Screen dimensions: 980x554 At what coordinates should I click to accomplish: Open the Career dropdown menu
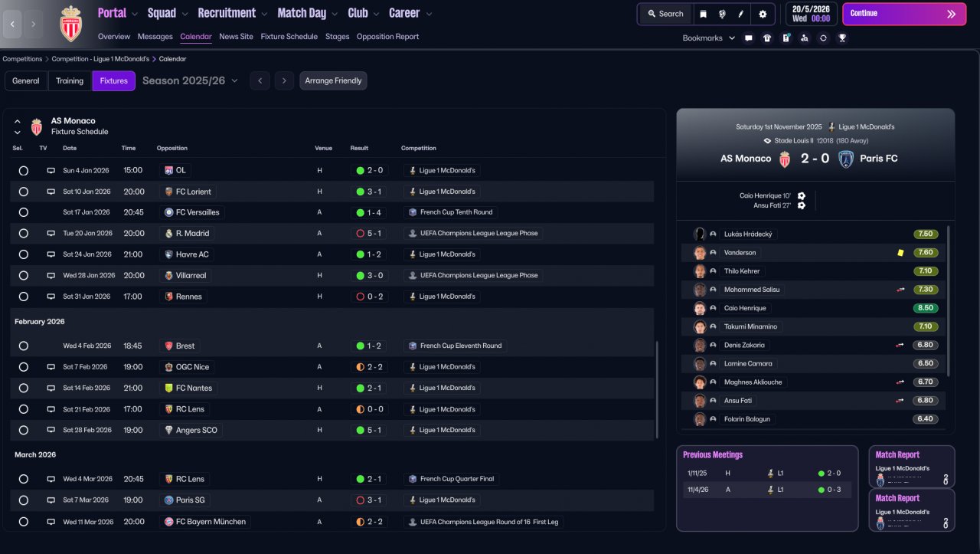tap(410, 13)
